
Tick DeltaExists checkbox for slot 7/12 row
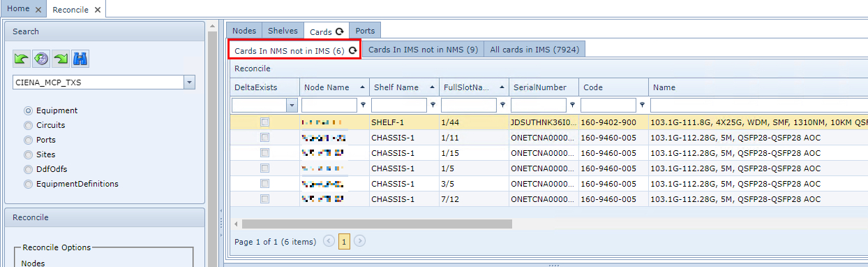point(264,199)
